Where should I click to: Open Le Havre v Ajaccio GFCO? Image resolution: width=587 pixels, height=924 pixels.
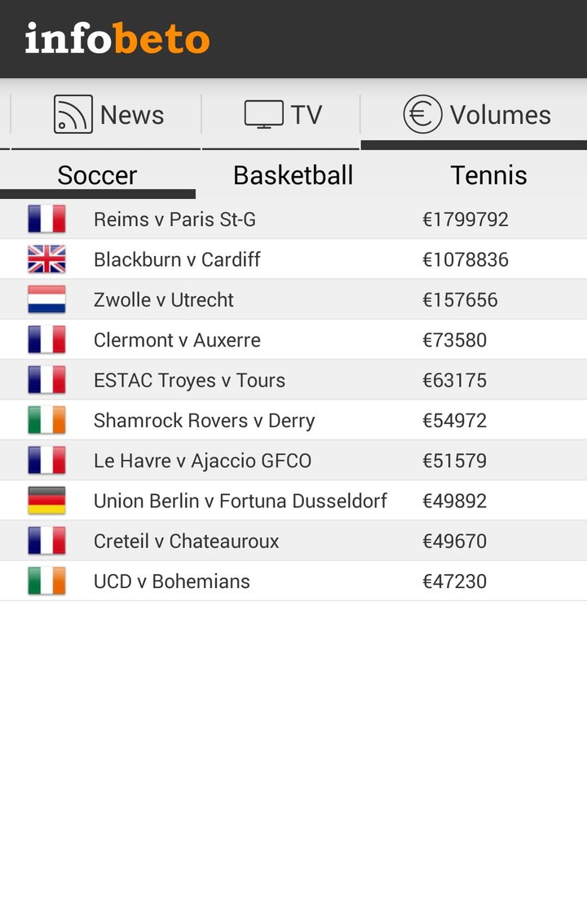tap(202, 461)
